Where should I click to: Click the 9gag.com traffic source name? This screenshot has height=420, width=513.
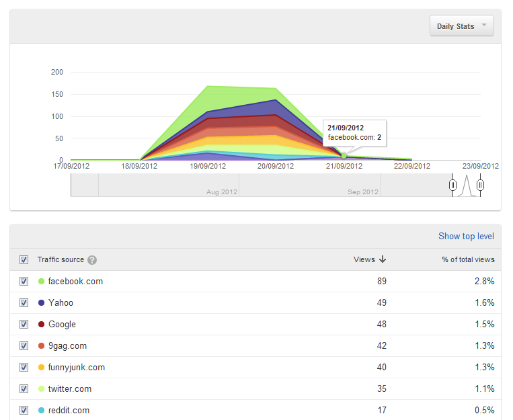68,346
